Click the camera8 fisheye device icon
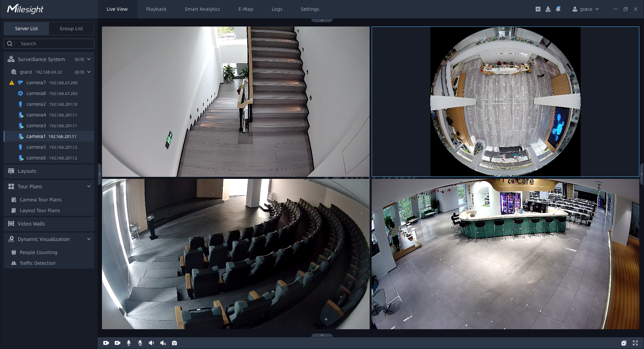Image resolution: width=644 pixels, height=349 pixels. [20, 93]
